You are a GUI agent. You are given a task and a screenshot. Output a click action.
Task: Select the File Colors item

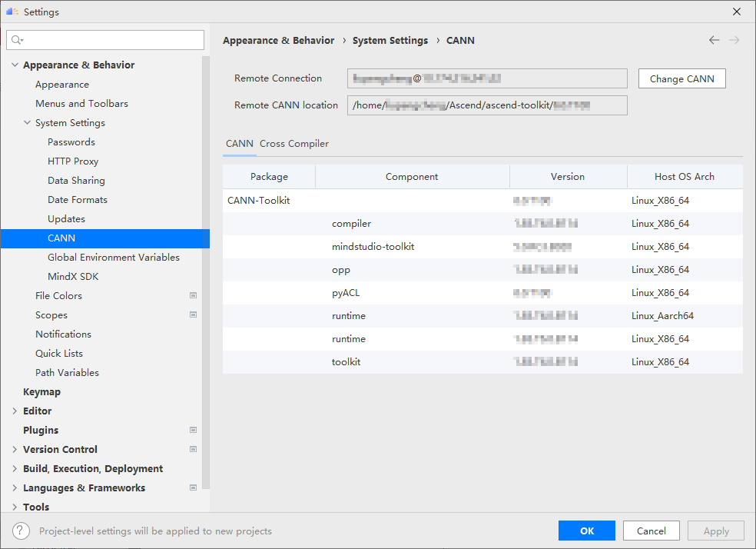tap(58, 296)
